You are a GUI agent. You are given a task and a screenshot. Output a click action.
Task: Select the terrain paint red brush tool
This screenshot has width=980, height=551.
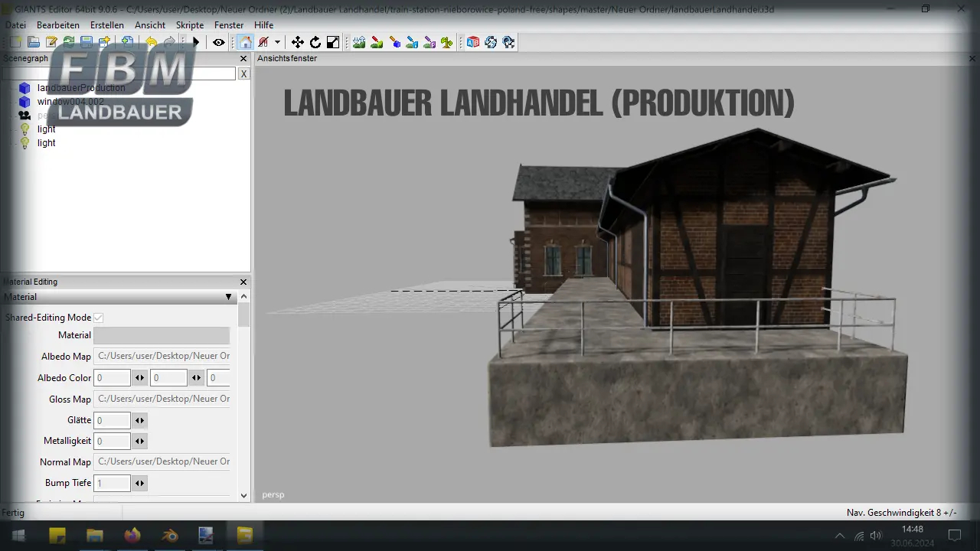[377, 42]
